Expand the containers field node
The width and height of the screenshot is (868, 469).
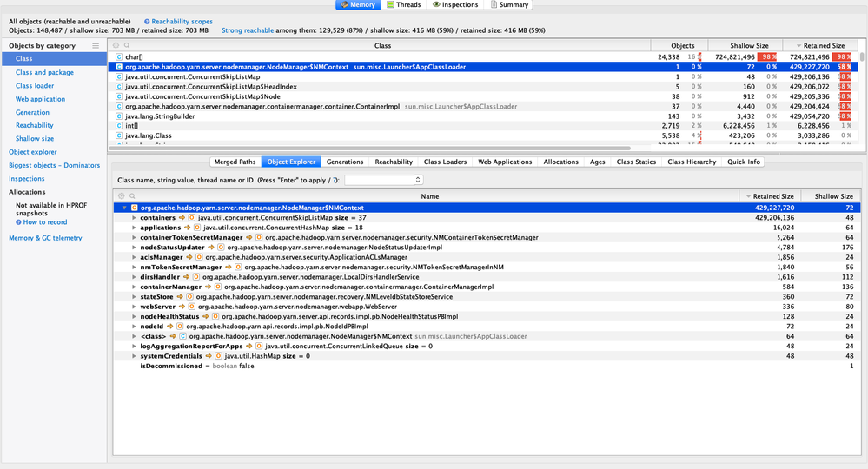pyautogui.click(x=134, y=218)
